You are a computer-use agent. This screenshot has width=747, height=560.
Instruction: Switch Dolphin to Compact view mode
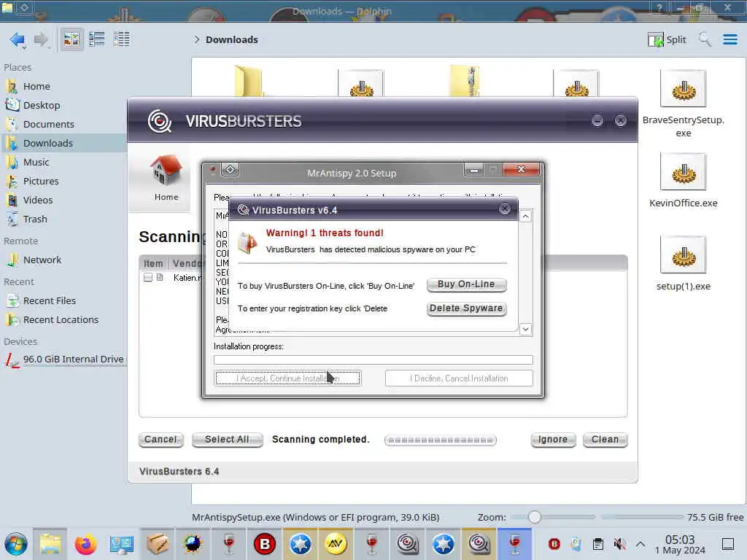point(97,39)
